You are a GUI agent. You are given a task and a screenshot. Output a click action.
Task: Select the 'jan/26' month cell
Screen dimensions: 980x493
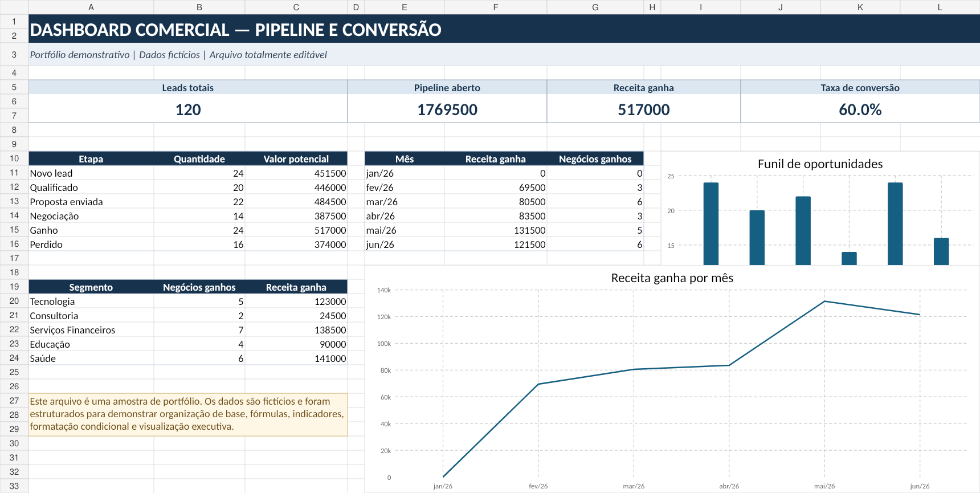pyautogui.click(x=405, y=173)
